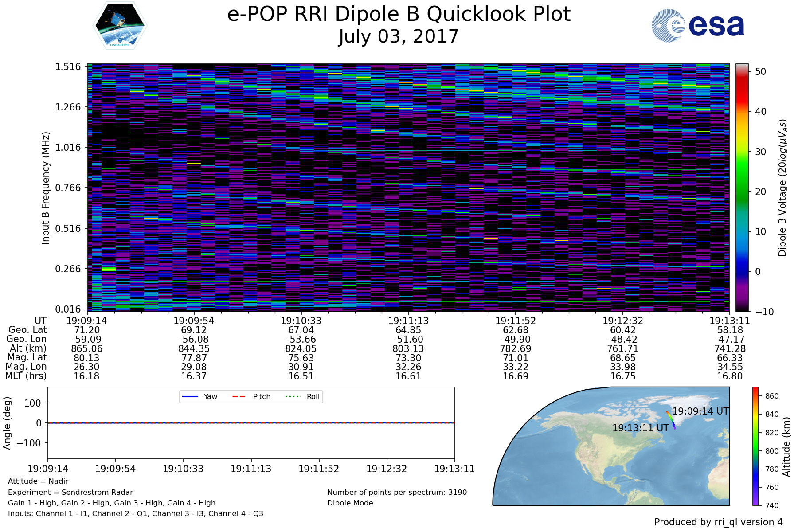Click the 19:11:13 UT label under the spectrogram
This screenshot has height=532, width=798.
tap(408, 321)
